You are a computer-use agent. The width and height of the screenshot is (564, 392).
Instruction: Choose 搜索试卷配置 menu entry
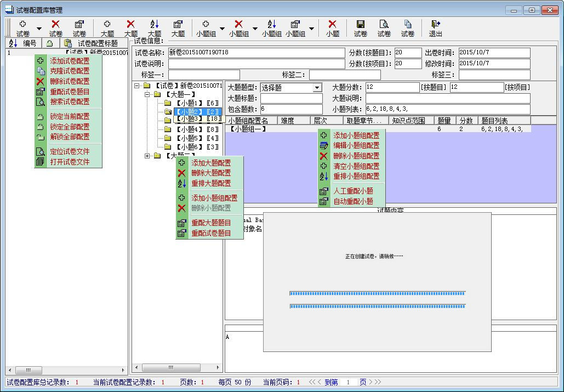[x=70, y=101]
